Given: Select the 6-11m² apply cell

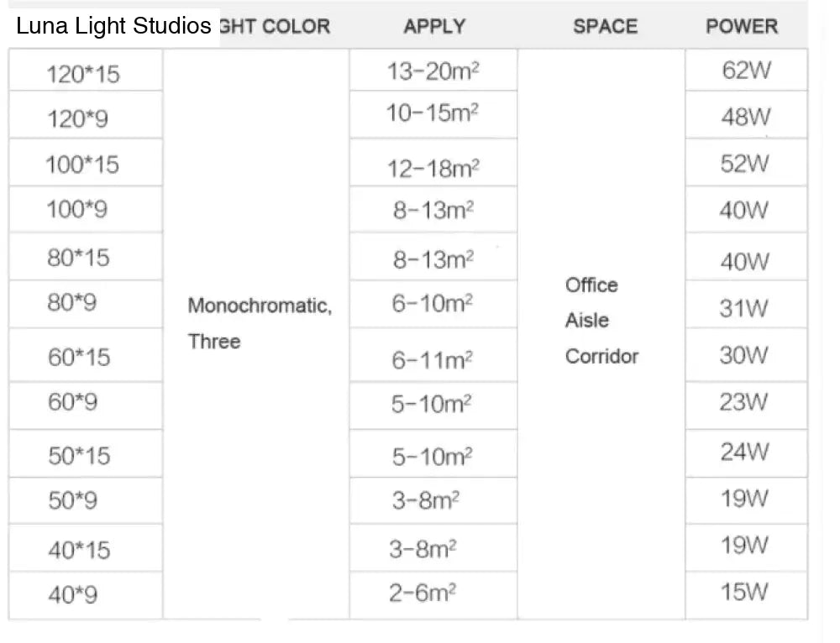Looking at the screenshot, I should point(433,355).
